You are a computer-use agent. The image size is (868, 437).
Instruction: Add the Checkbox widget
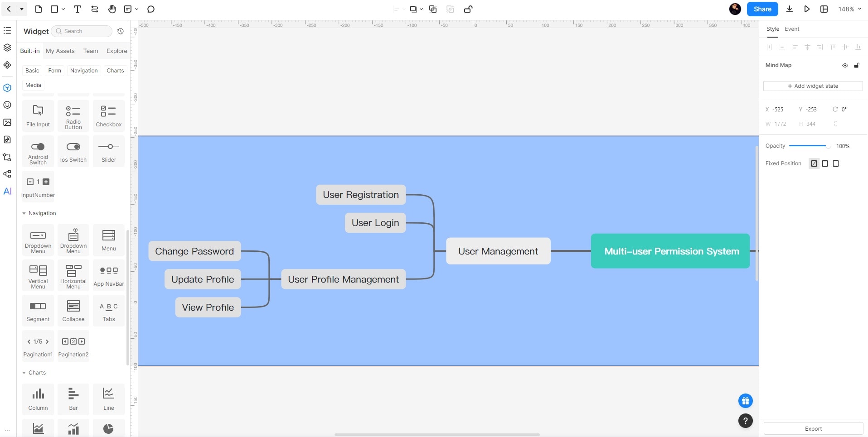(109, 116)
